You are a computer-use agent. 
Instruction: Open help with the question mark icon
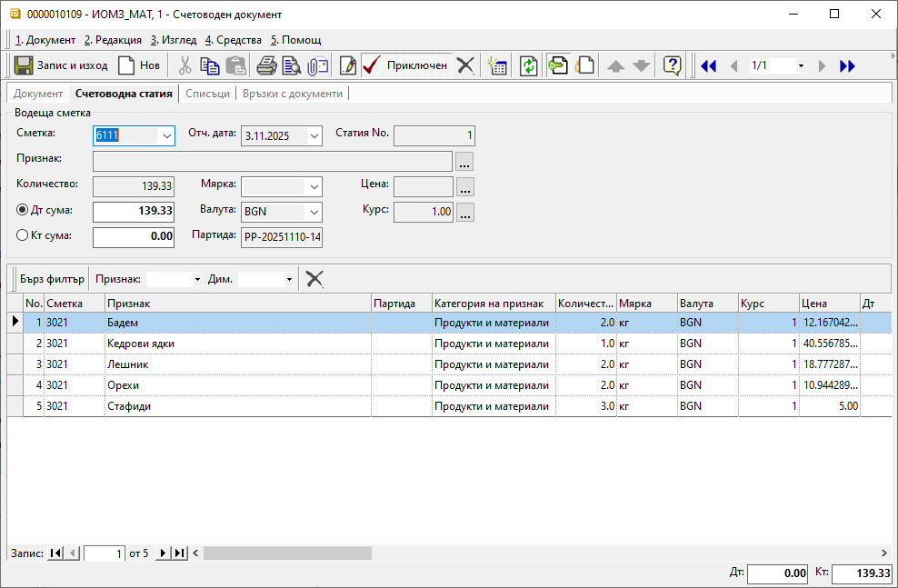click(x=672, y=65)
